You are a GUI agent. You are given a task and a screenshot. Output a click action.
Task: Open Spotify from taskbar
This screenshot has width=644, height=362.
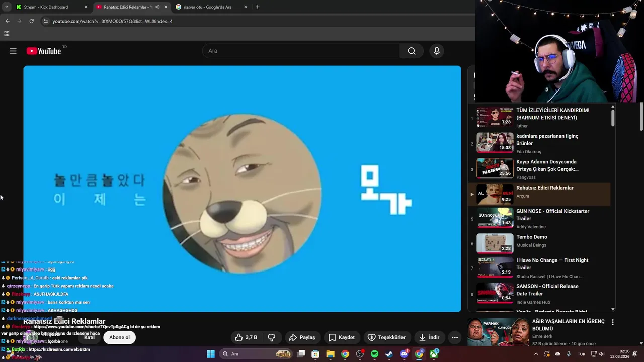[374, 354]
